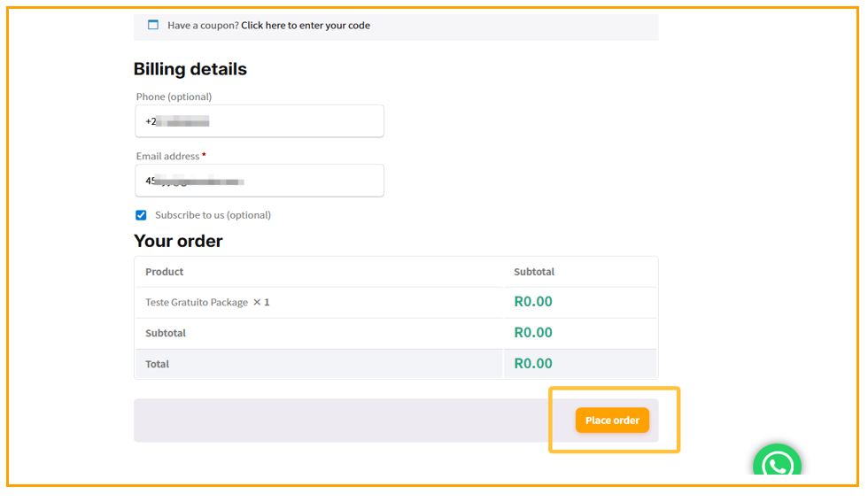This screenshot has height=502, width=868.
Task: Click the 'Phone (optional)' field label
Action: tap(174, 97)
